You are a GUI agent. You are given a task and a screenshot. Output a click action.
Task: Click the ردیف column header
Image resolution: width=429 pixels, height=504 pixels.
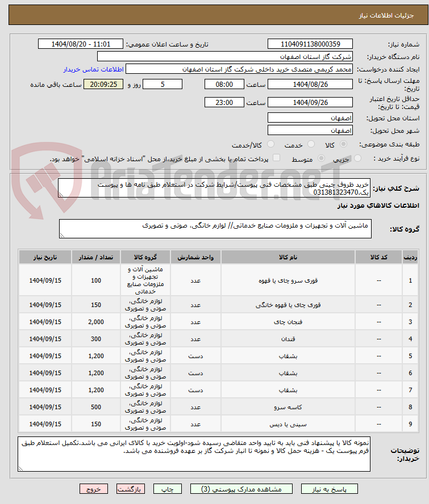point(410,257)
